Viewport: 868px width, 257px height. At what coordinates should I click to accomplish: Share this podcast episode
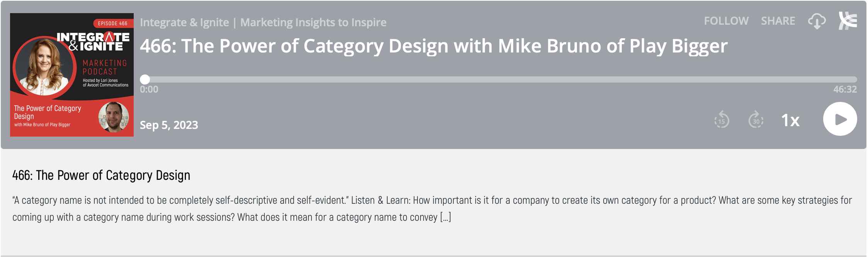pyautogui.click(x=778, y=21)
